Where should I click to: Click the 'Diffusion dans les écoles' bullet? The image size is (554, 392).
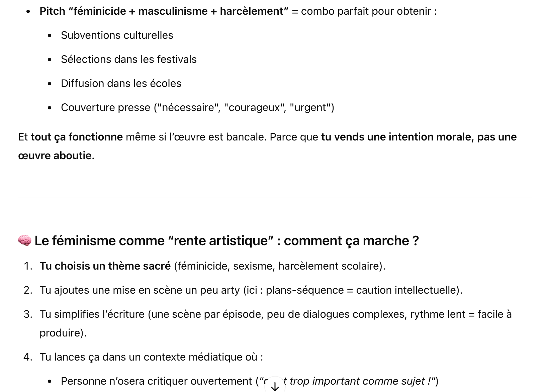pyautogui.click(x=121, y=84)
